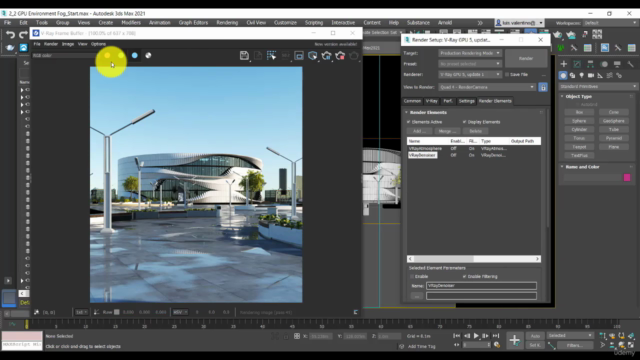Switch to the V-Ray tab
Viewport: 640px width, 360px height.
[431, 101]
